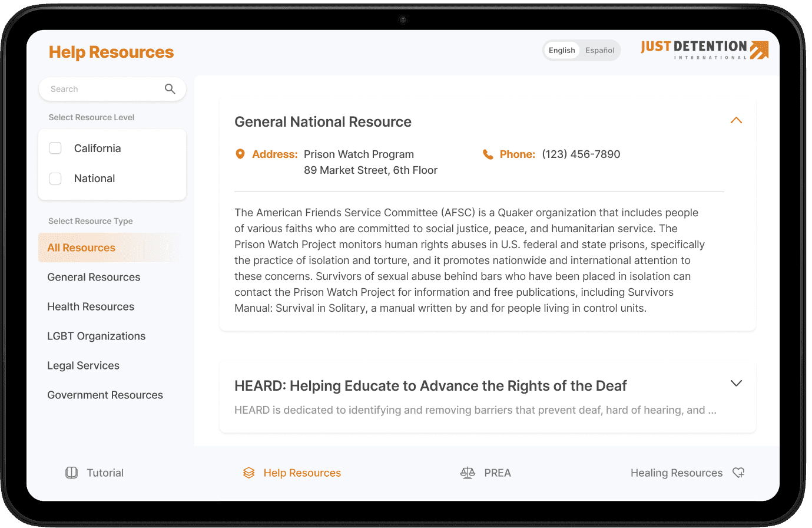Select LGBT Organizations type
The image size is (812, 528).
click(96, 336)
